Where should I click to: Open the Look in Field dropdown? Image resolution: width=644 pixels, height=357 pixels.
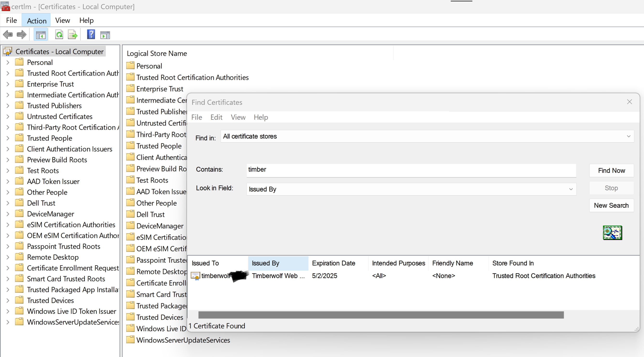coord(571,189)
